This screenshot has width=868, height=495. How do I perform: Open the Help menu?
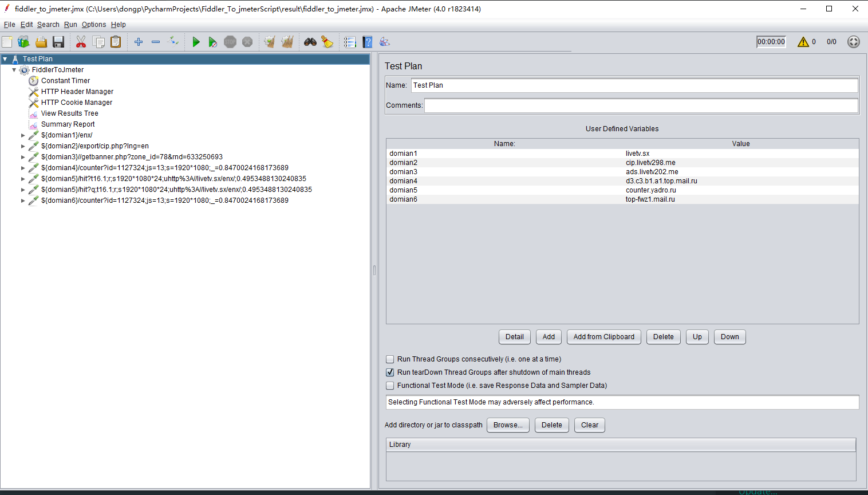click(x=119, y=25)
